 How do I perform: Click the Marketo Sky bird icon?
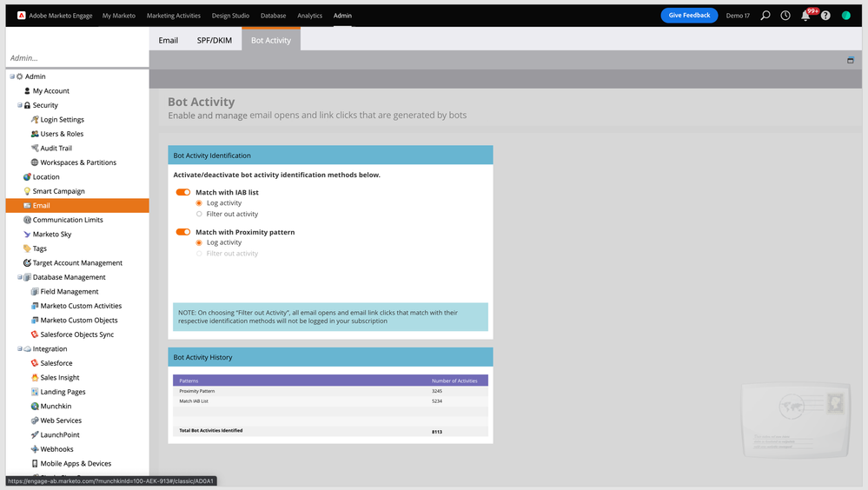[27, 235]
